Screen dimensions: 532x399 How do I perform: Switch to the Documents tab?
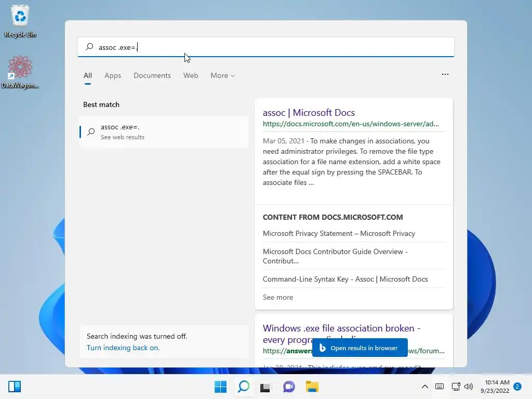click(152, 76)
